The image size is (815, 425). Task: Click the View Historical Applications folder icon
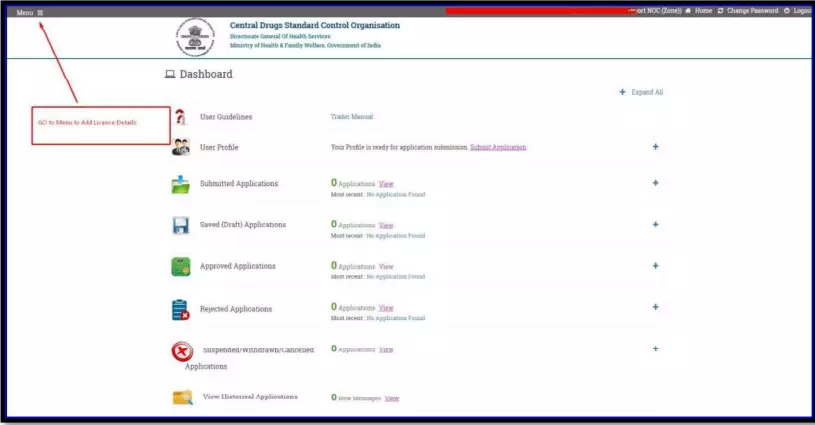tap(181, 397)
